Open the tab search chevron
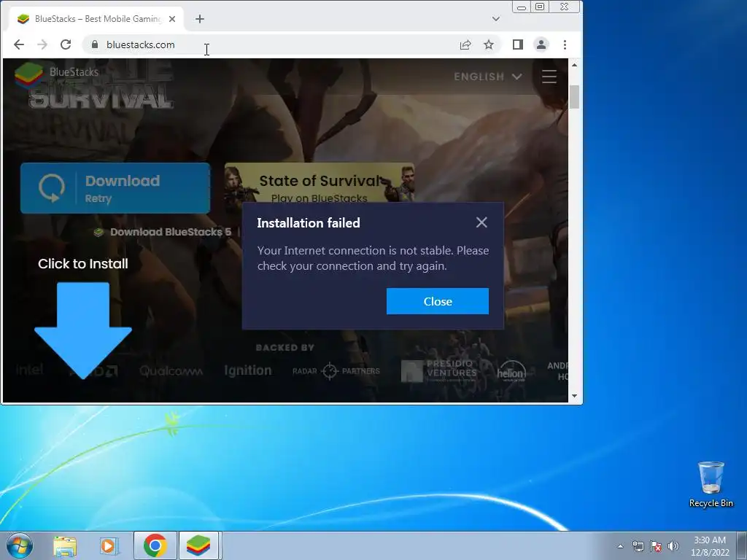 [x=496, y=19]
